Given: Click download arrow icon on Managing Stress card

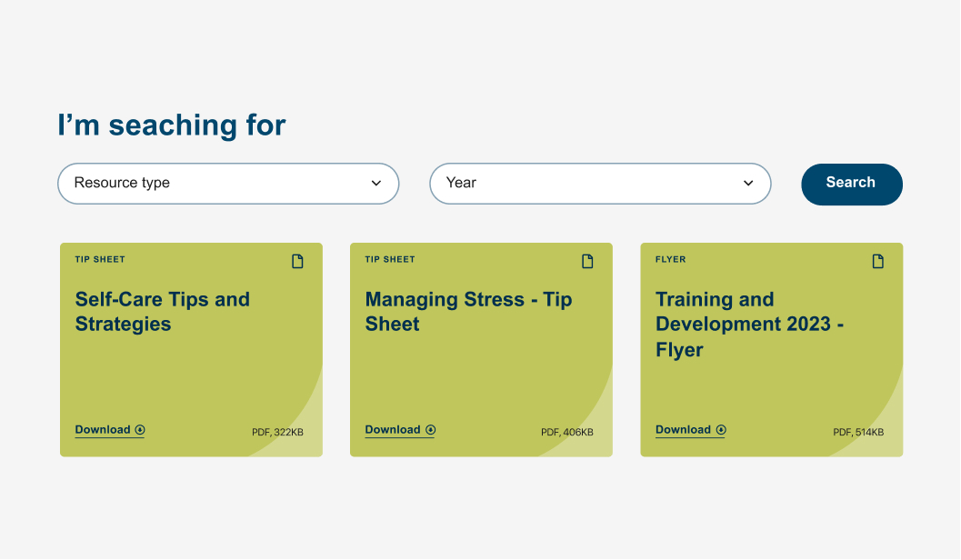Looking at the screenshot, I should click(431, 430).
